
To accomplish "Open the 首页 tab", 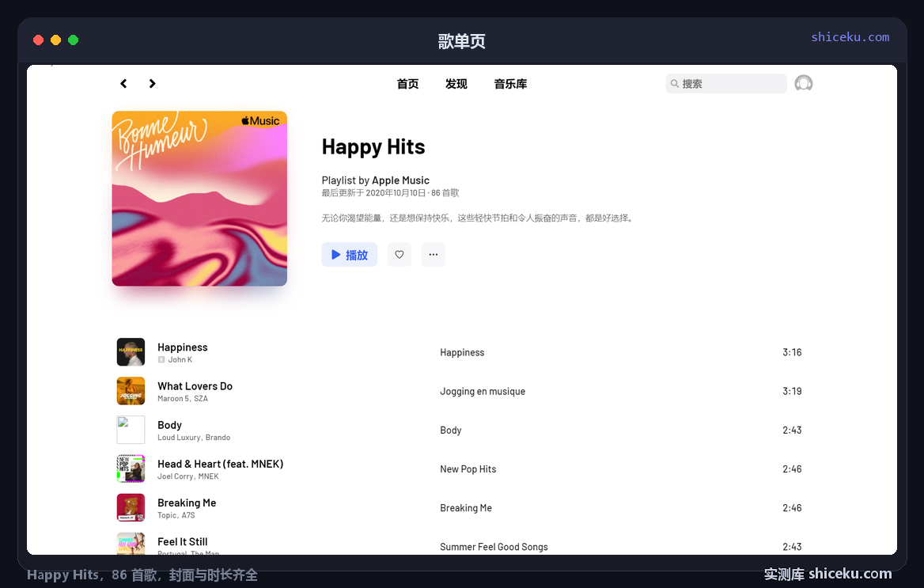I will click(407, 84).
